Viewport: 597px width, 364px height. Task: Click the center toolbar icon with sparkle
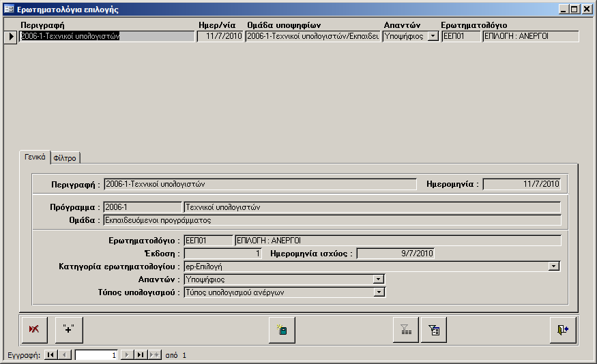(x=282, y=330)
